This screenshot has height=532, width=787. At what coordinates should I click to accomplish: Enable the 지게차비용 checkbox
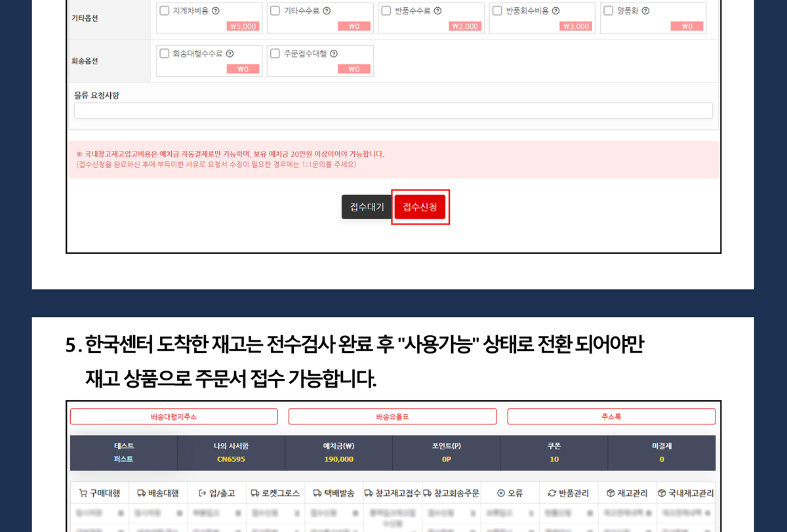pos(165,11)
